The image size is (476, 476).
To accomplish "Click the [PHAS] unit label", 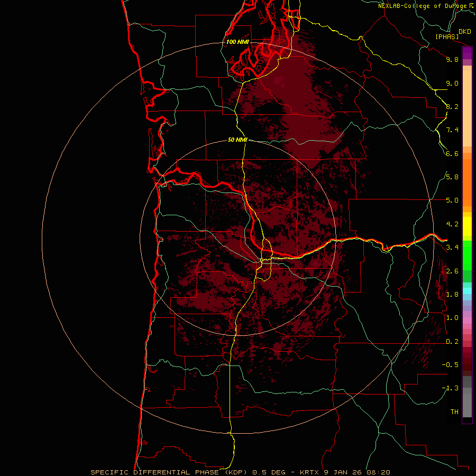I will point(447,37).
